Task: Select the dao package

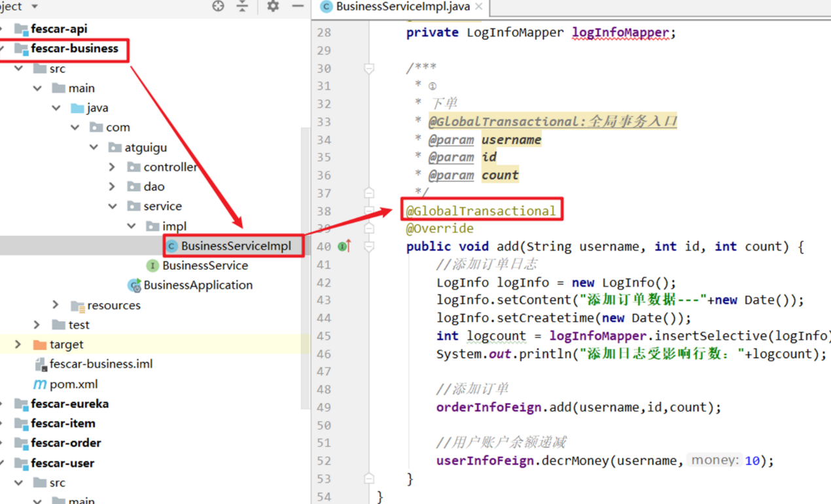Action: click(x=154, y=187)
